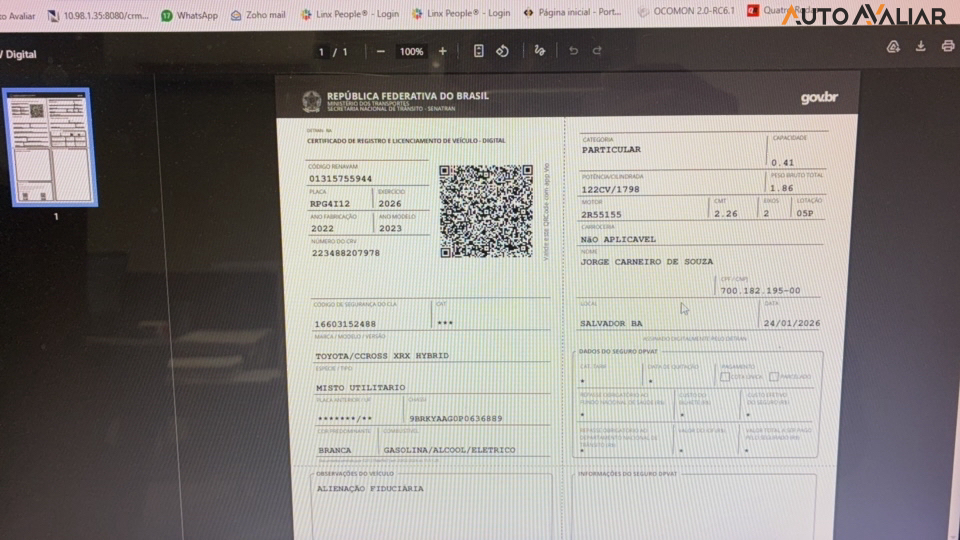The width and height of the screenshot is (960, 540).
Task: Zoom out with the minus button
Action: click(381, 51)
